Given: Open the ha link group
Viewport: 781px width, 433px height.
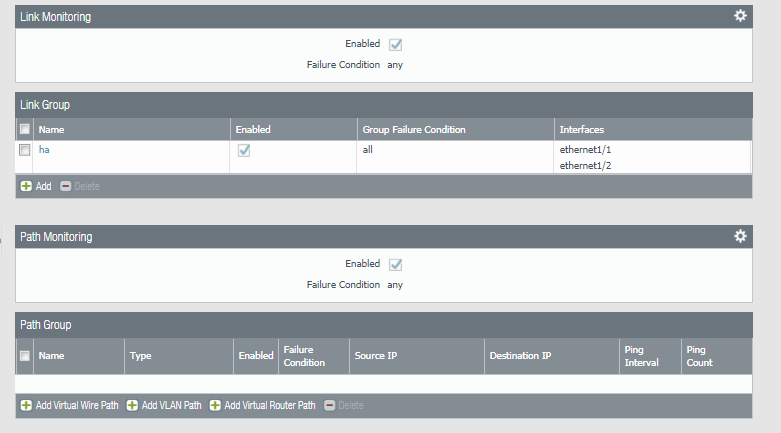Looking at the screenshot, I should pos(44,149).
